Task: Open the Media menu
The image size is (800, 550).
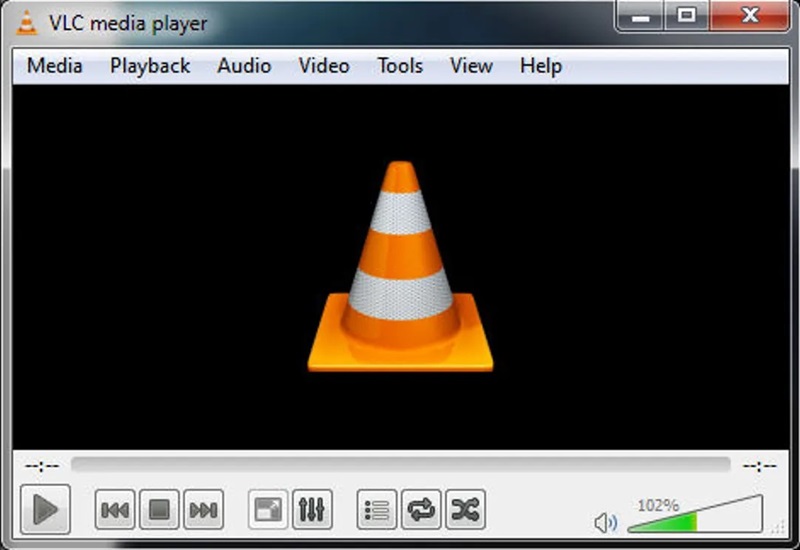Action: click(54, 66)
